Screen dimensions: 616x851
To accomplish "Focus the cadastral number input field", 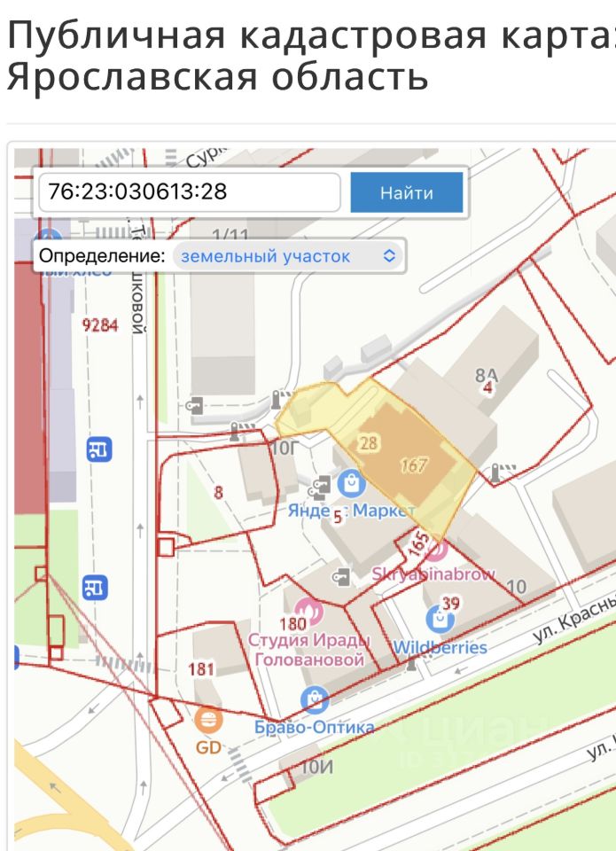I will [x=190, y=192].
